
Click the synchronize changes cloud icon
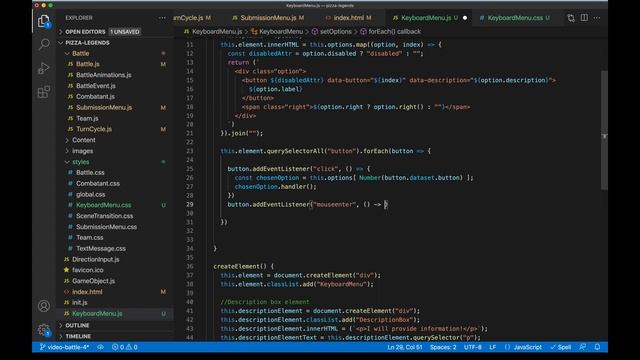point(100,347)
